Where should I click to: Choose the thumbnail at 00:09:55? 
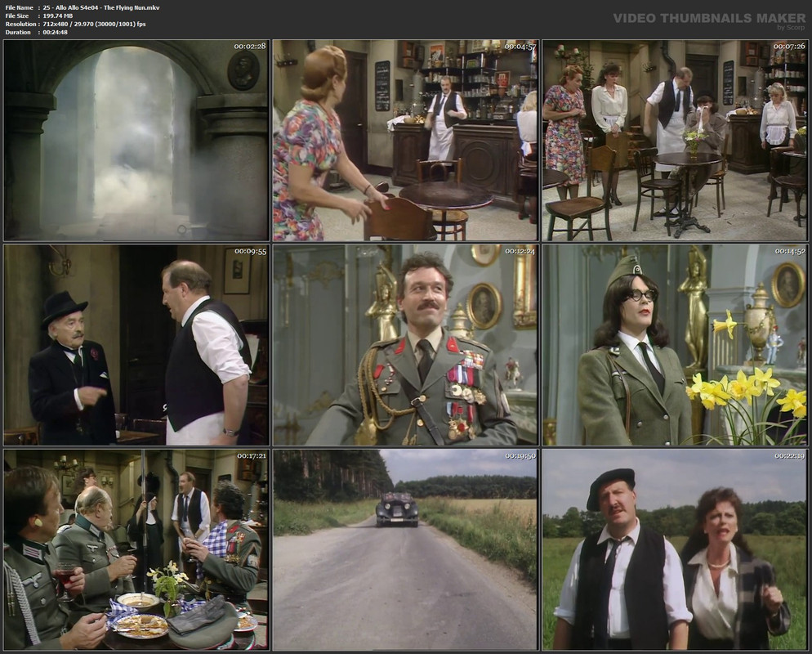[x=136, y=345]
